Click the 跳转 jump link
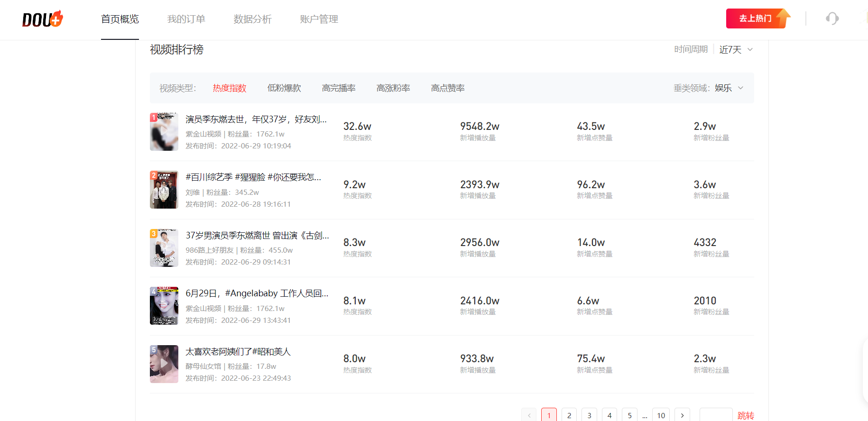 [746, 415]
